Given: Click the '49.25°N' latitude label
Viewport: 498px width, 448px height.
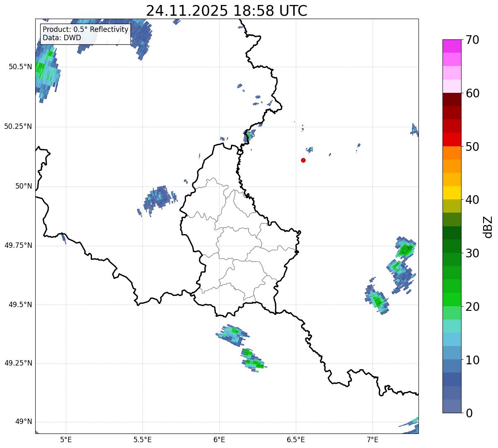Looking at the screenshot, I should [18, 363].
